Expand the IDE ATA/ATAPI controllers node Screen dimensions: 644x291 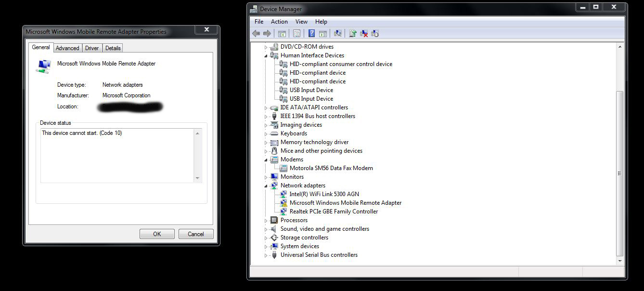[x=266, y=108]
